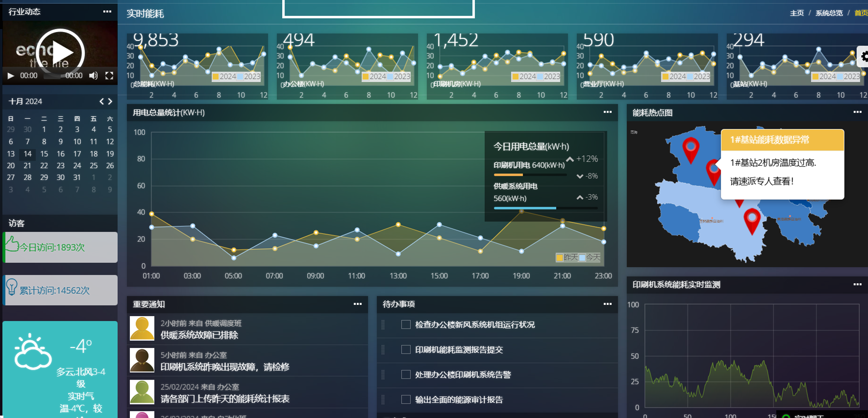Screen dimensions: 868x418
Task: Click the 主页 breadcrumb link
Action: [x=797, y=13]
